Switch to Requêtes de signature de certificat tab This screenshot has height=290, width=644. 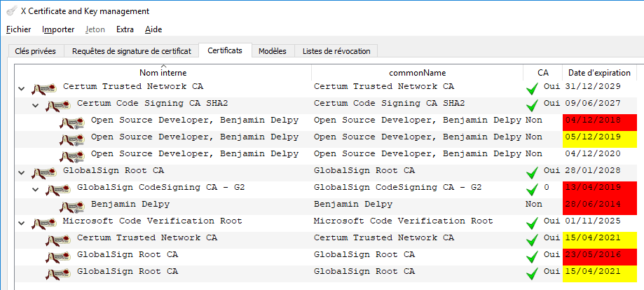coord(132,51)
